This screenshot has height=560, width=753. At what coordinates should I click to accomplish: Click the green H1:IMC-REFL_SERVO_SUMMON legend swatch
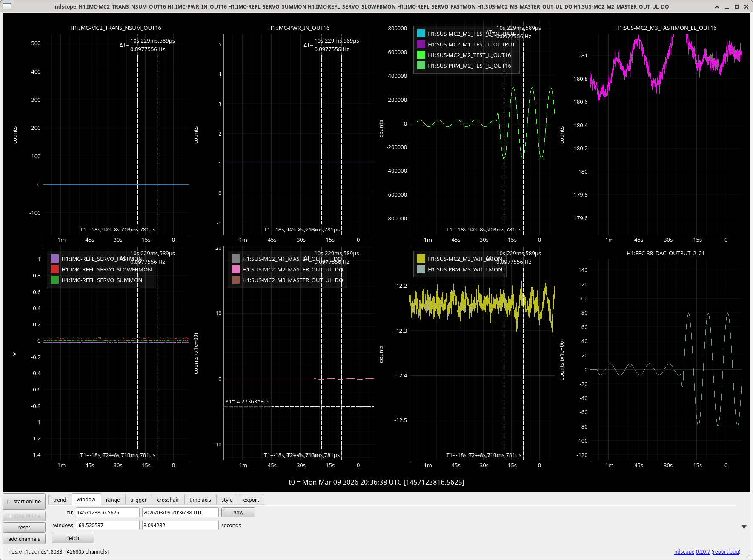click(x=54, y=280)
